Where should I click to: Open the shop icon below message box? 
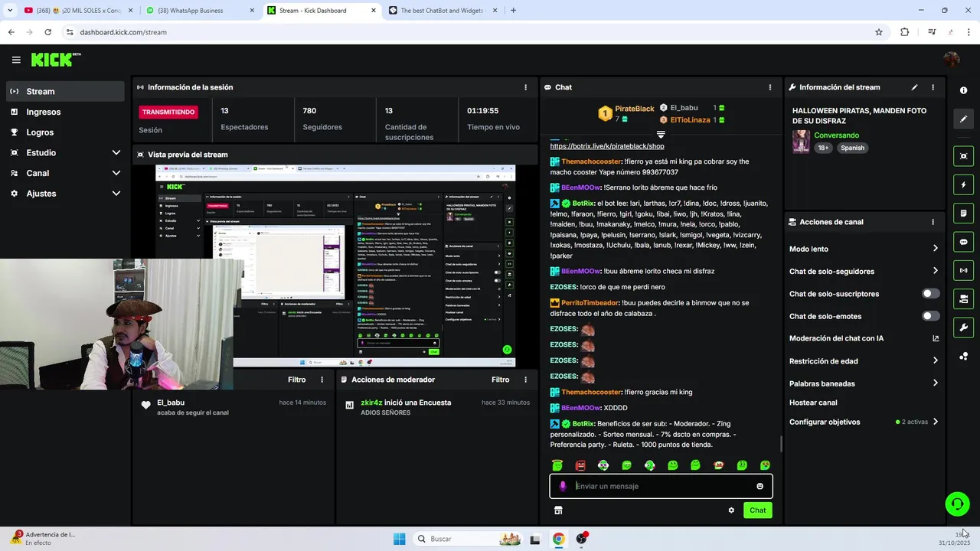point(558,510)
